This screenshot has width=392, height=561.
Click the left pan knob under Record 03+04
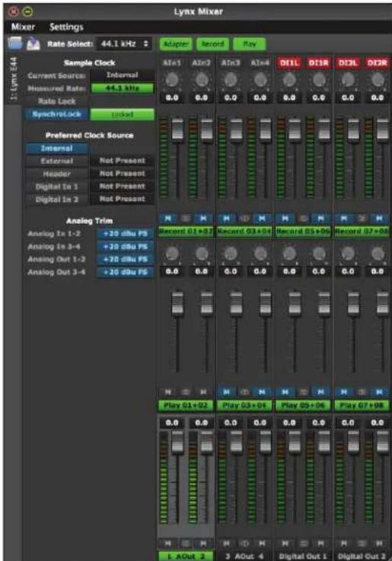tap(231, 253)
